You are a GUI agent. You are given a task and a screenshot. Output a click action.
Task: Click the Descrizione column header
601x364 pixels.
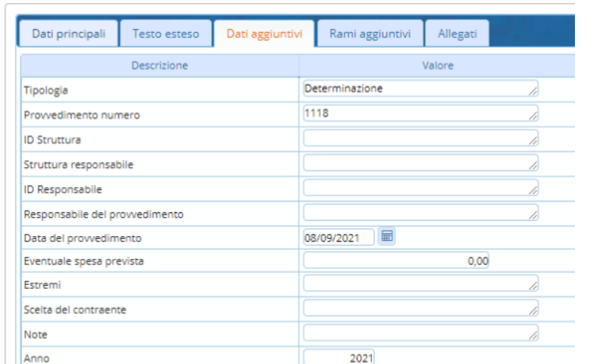click(x=159, y=66)
